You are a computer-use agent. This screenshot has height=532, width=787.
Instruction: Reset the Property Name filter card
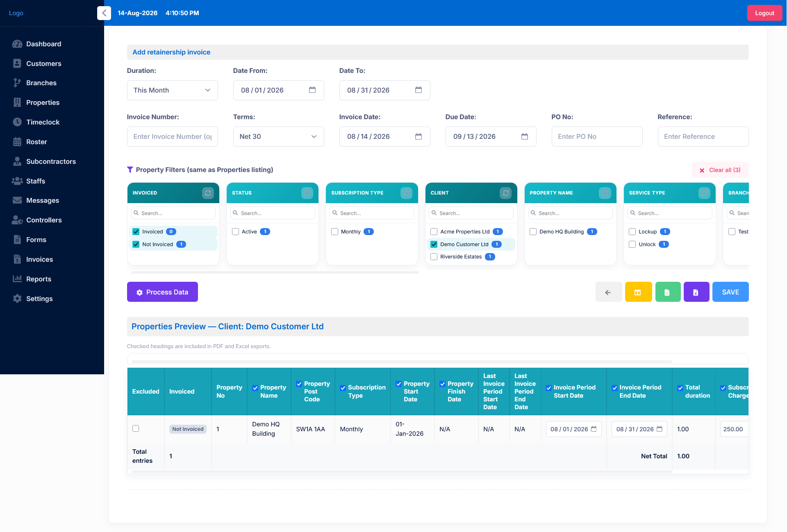click(605, 193)
